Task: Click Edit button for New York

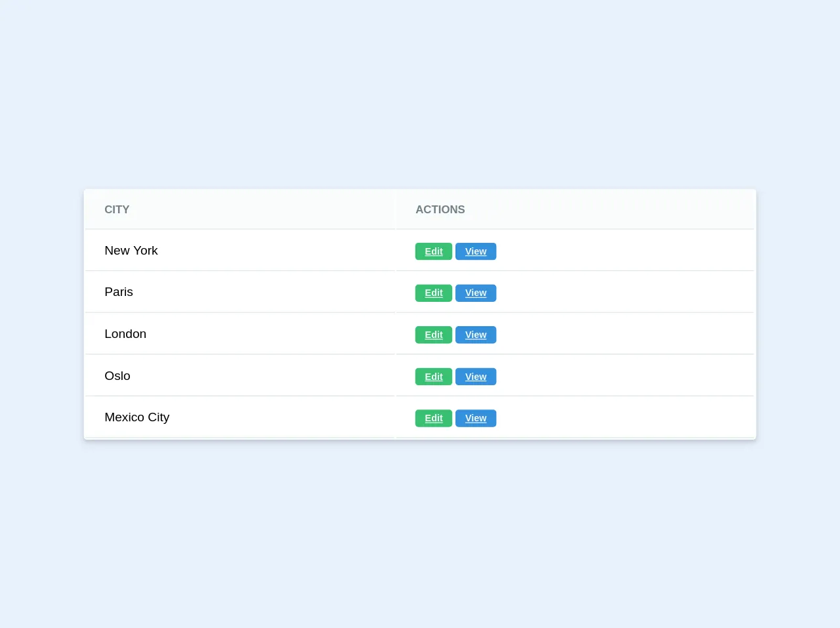Action: 433,251
